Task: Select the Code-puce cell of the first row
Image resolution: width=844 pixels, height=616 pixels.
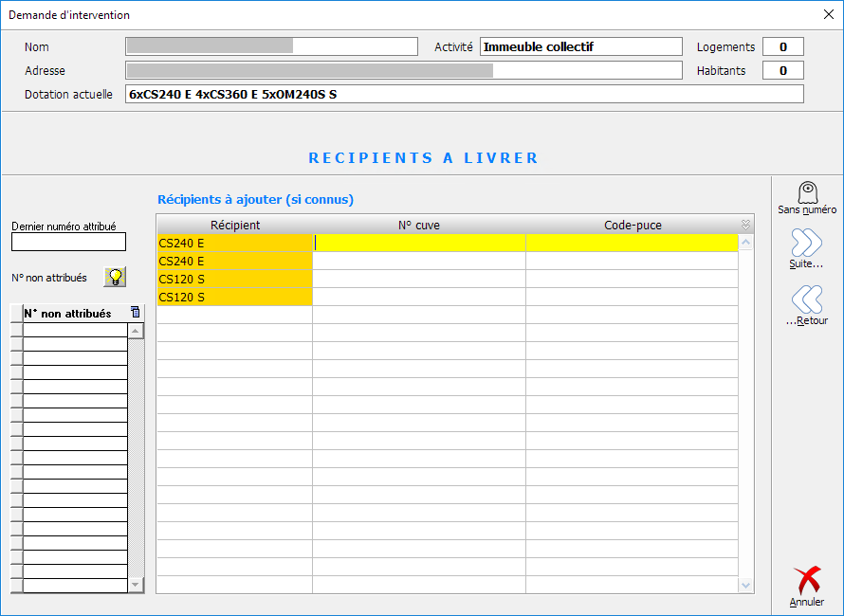Action: pyautogui.click(x=632, y=244)
